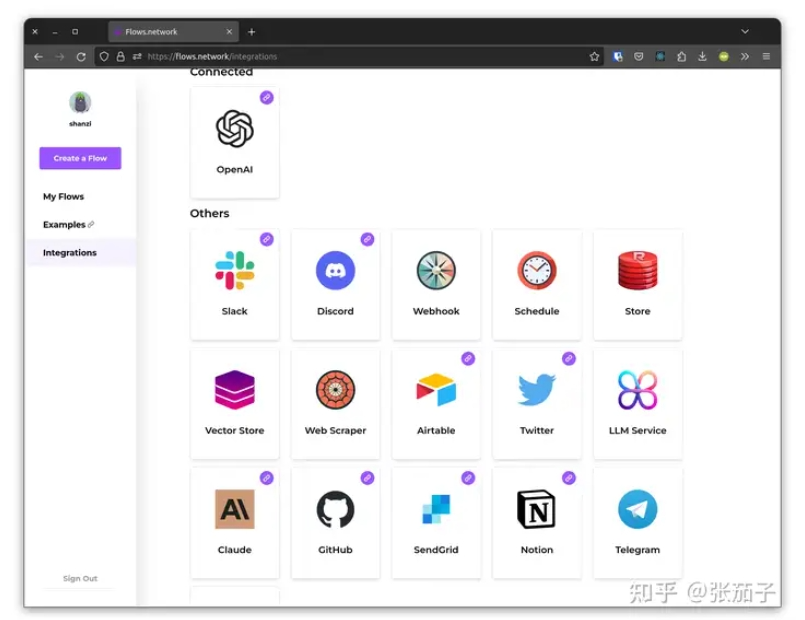Go to My Flows

point(64,197)
